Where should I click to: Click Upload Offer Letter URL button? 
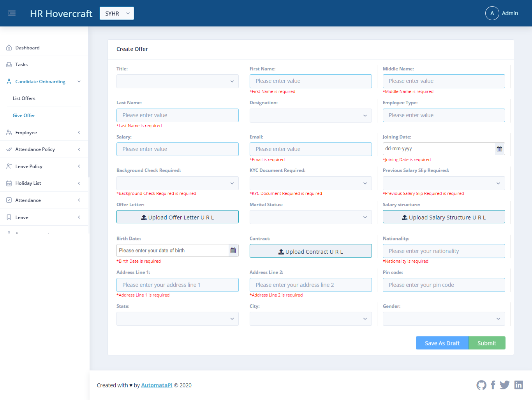click(178, 217)
